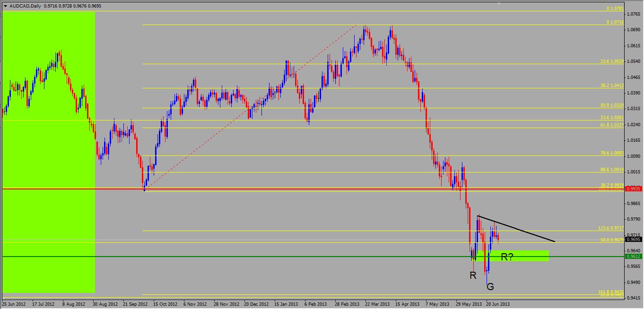The height and width of the screenshot is (309, 644).
Task: Click the AUDCAD,Daily chart title text
Action: click(x=25, y=6)
